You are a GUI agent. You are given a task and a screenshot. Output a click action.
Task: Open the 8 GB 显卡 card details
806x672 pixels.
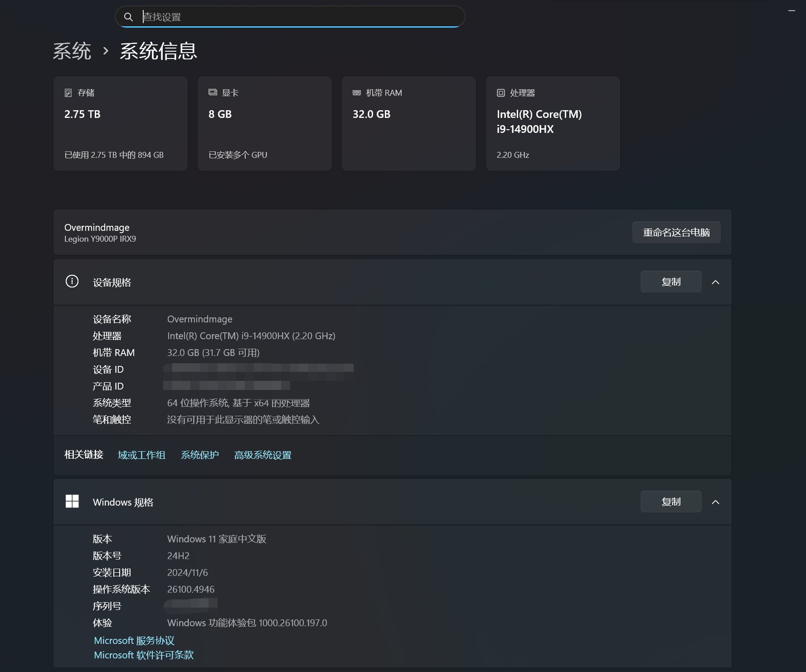coord(264,123)
